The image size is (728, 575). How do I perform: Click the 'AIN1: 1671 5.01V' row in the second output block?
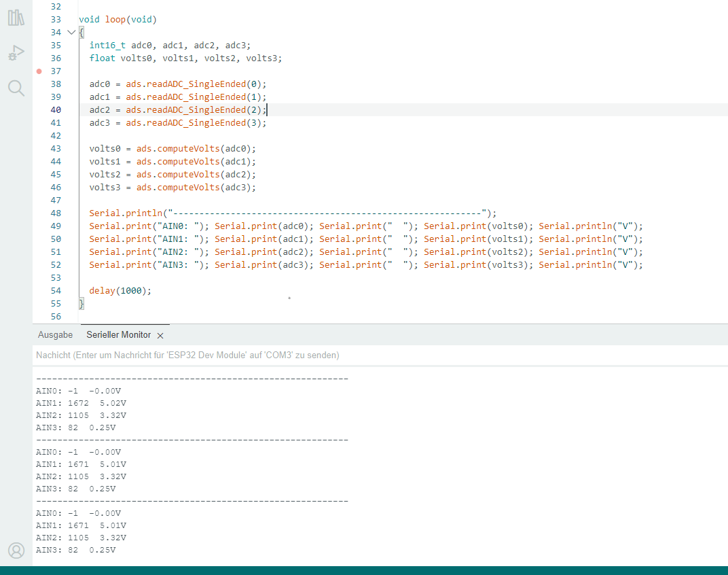(x=81, y=464)
